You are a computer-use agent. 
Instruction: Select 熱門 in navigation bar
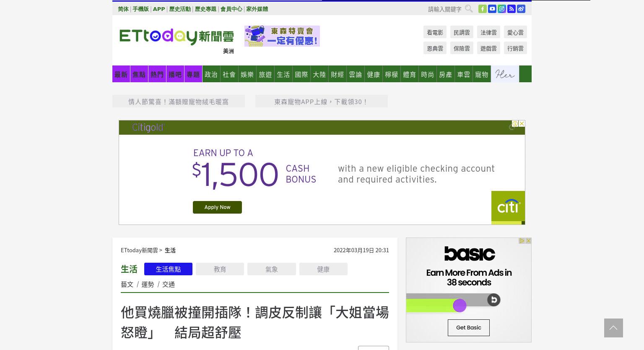[x=157, y=74]
